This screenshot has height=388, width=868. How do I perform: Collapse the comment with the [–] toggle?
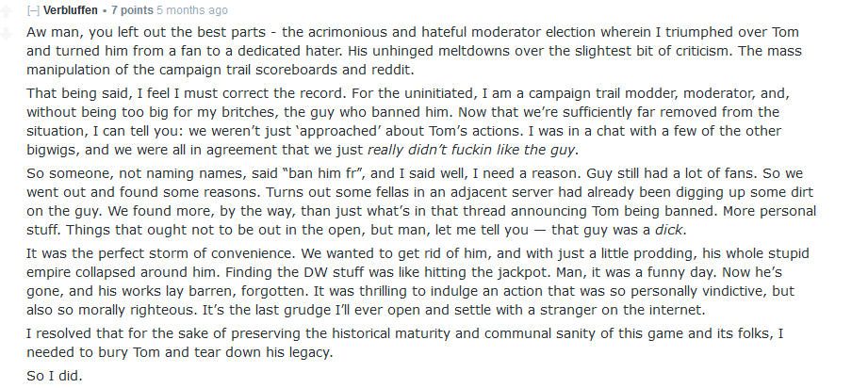tap(33, 10)
